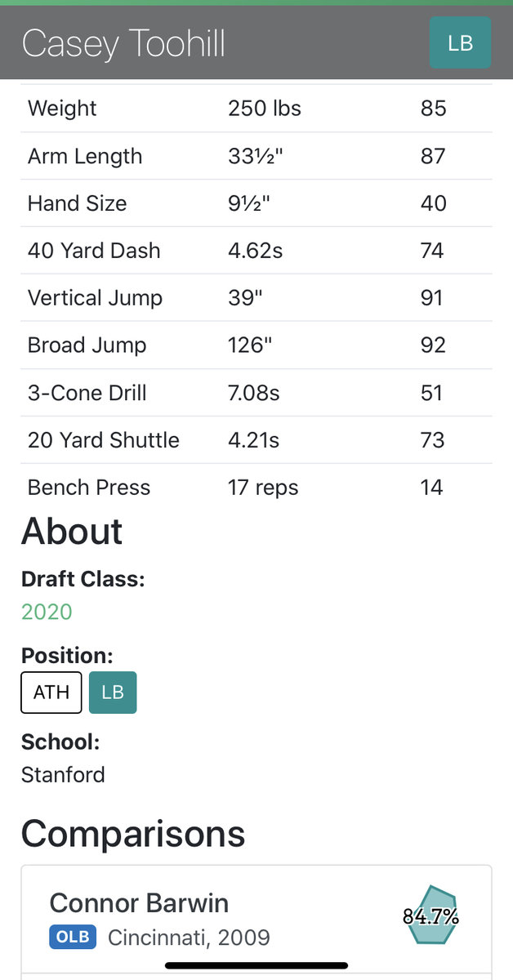Select the ATH position tag
Image resolution: width=513 pixels, height=980 pixels.
pyautogui.click(x=51, y=693)
